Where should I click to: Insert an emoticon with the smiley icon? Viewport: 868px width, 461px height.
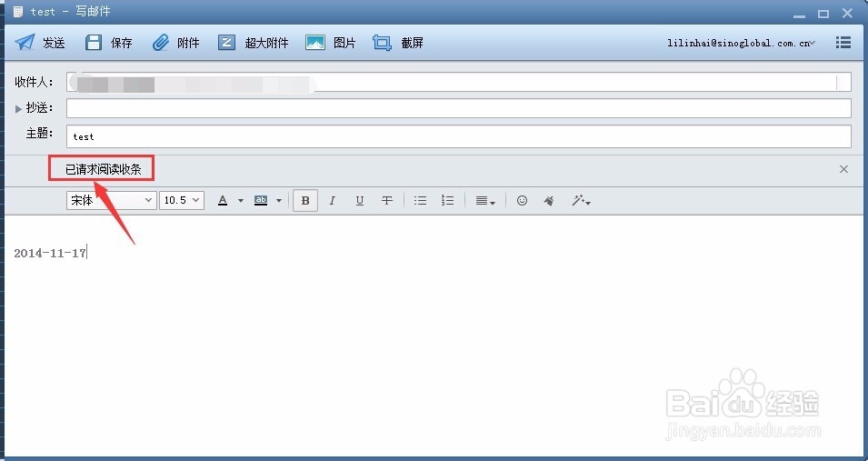click(522, 201)
